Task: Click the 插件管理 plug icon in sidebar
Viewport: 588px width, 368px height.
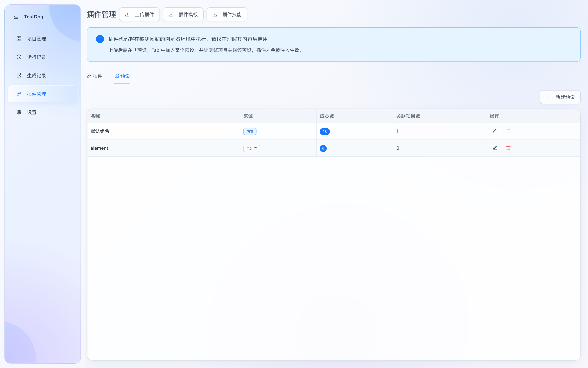Action: 19,94
